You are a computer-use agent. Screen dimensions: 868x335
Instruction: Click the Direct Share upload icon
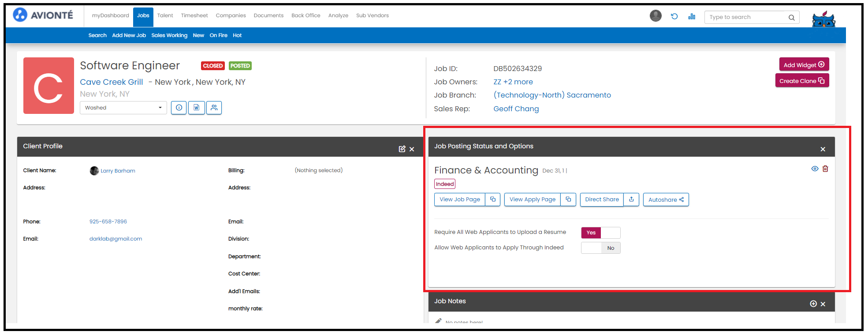click(631, 199)
